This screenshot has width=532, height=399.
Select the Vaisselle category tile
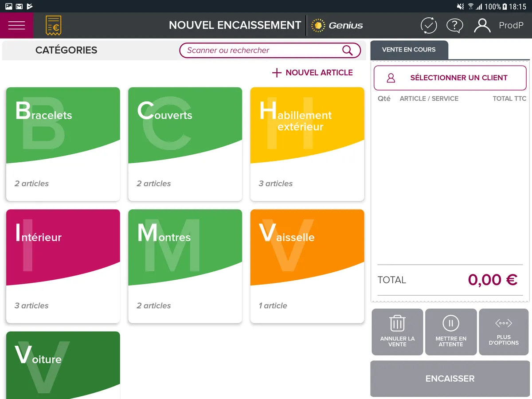[x=307, y=266]
